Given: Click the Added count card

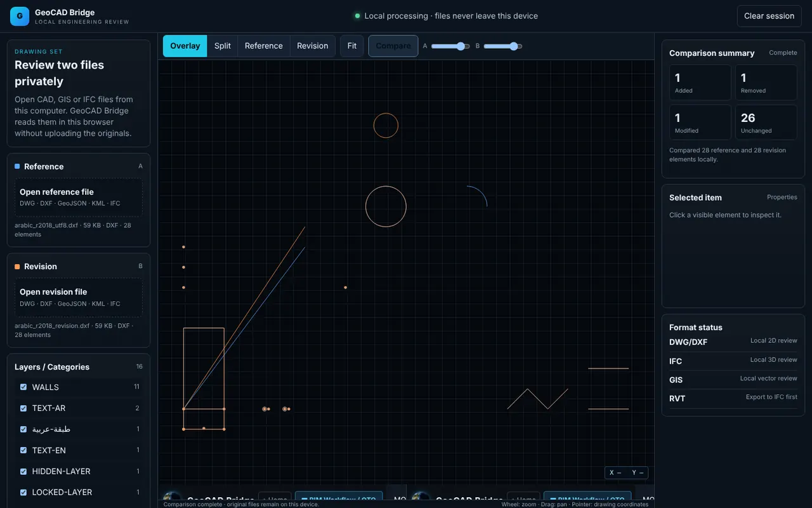Looking at the screenshot, I should point(700,83).
